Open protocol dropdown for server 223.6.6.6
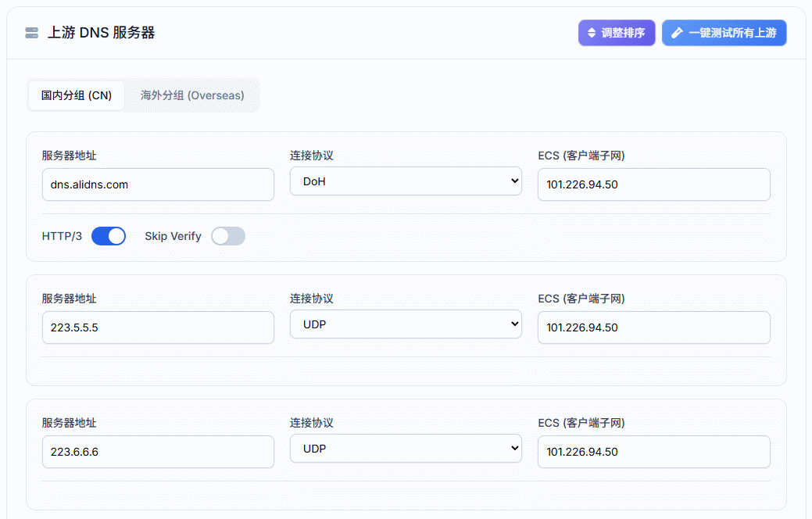Viewport: 812px width, 519px height. tap(406, 449)
